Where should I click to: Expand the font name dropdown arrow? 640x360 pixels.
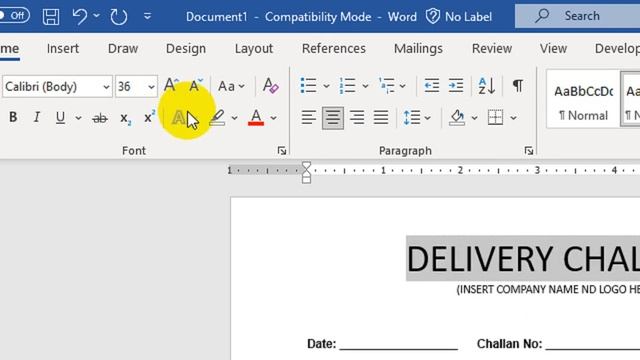coord(106,87)
